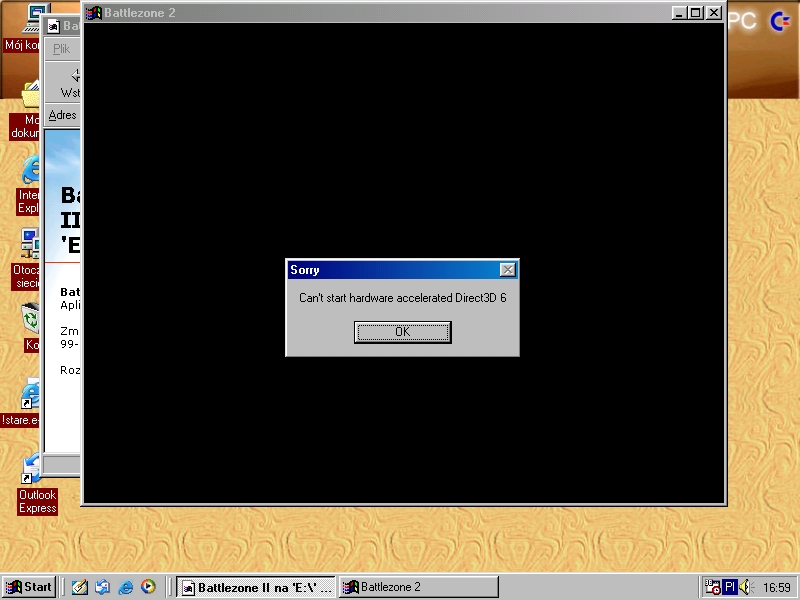Launch Windows Media Player from Quick Launch
The image size is (800, 600).
(x=148, y=587)
